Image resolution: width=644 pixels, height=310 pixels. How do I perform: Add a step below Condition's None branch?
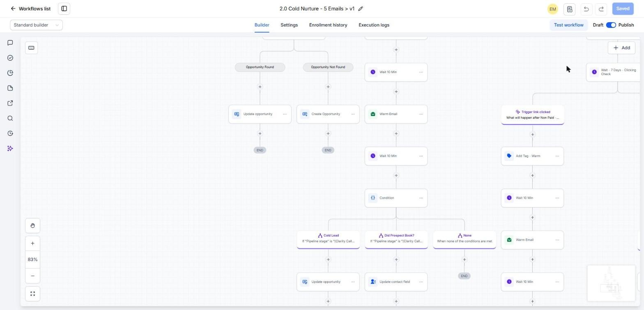pos(465,259)
